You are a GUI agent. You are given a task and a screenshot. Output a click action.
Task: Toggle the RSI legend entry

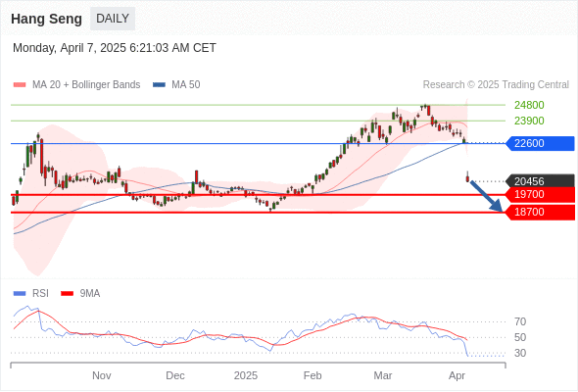click(x=31, y=294)
